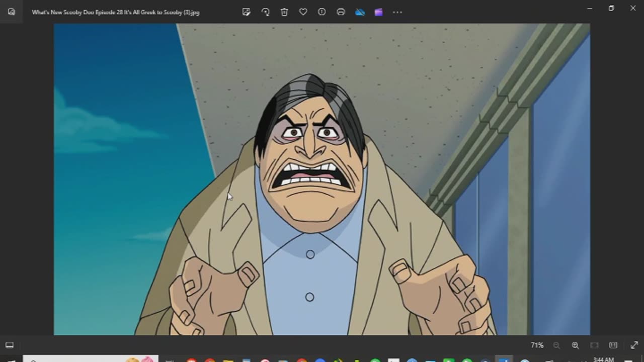Click the OneDrive cloud icon
Image resolution: width=644 pixels, height=362 pixels.
360,12
